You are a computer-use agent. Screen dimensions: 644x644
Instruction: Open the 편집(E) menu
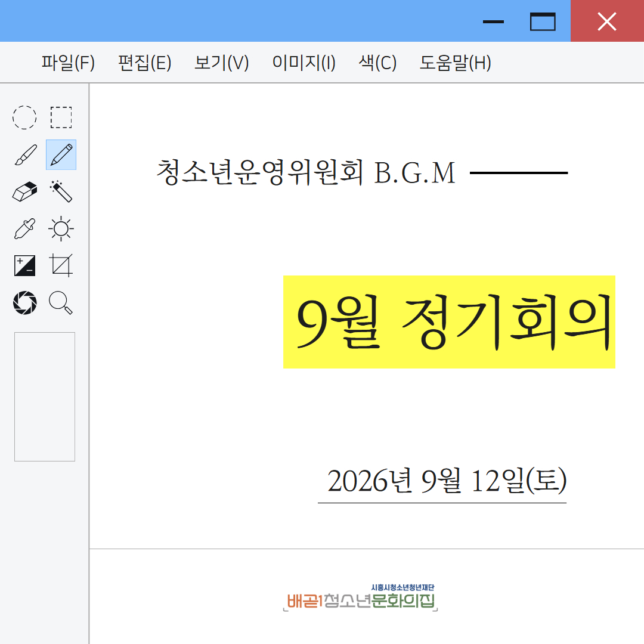coord(144,63)
